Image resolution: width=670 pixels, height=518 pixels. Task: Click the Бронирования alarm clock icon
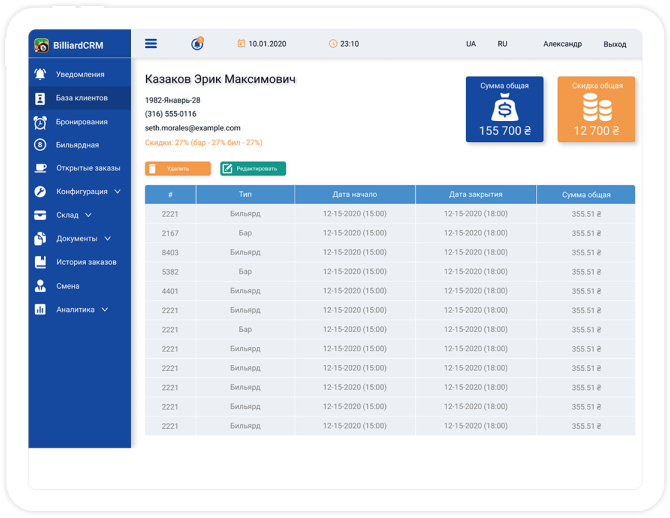pos(40,122)
